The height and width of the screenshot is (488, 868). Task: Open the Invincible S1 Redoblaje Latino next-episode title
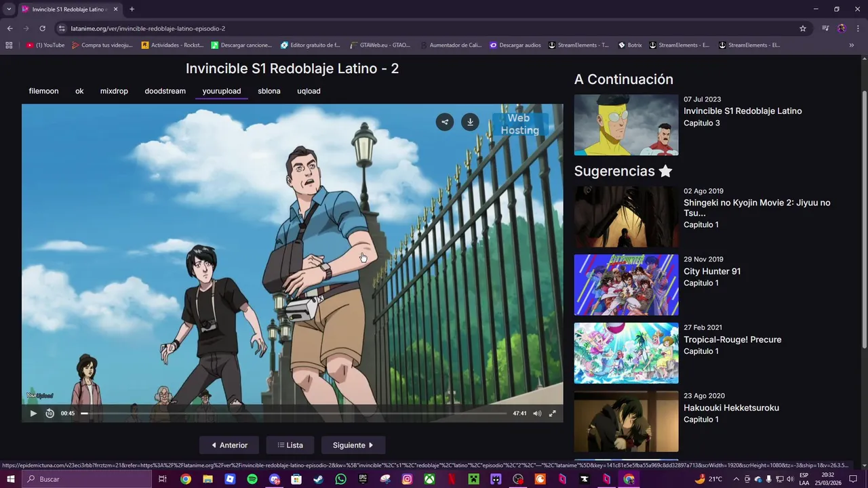743,111
